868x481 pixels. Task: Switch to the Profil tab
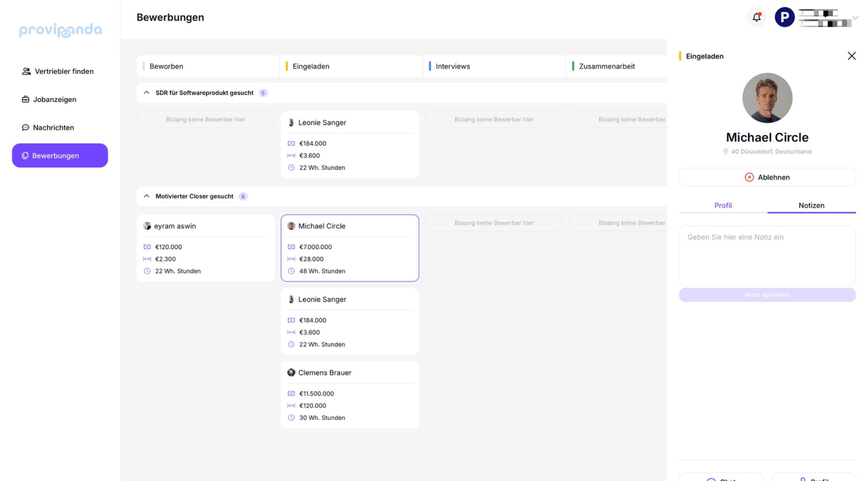click(723, 205)
